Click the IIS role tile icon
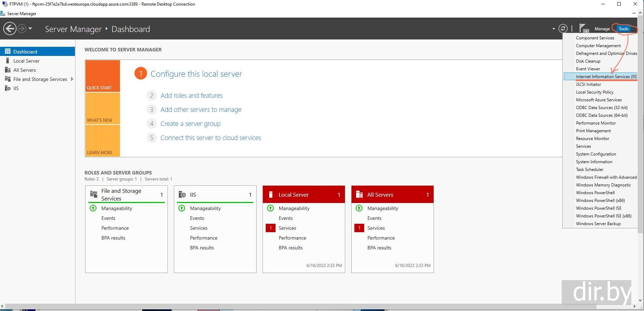Screen dimensions: 644x311 pos(182,195)
